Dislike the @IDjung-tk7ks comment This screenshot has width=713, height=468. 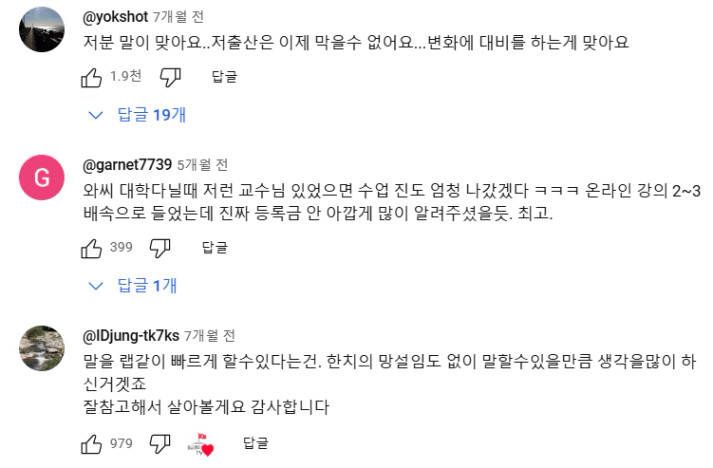pyautogui.click(x=159, y=443)
